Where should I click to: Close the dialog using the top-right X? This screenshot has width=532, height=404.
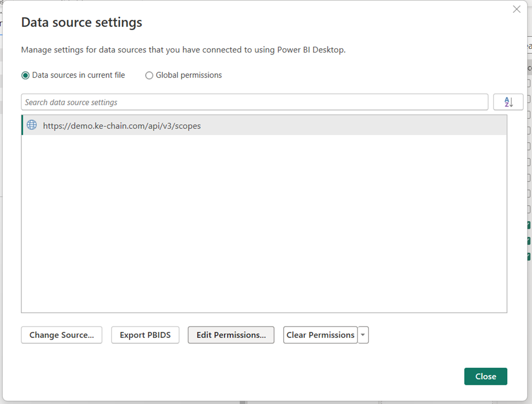(516, 9)
